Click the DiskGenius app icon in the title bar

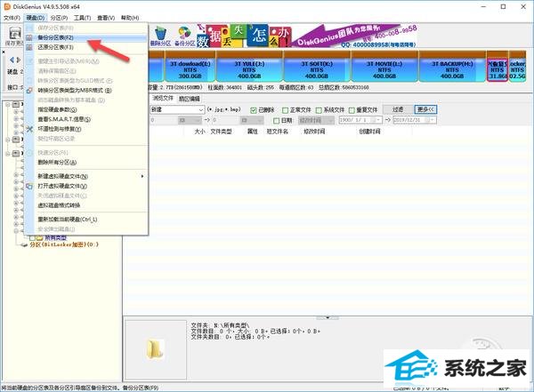[x=7, y=7]
